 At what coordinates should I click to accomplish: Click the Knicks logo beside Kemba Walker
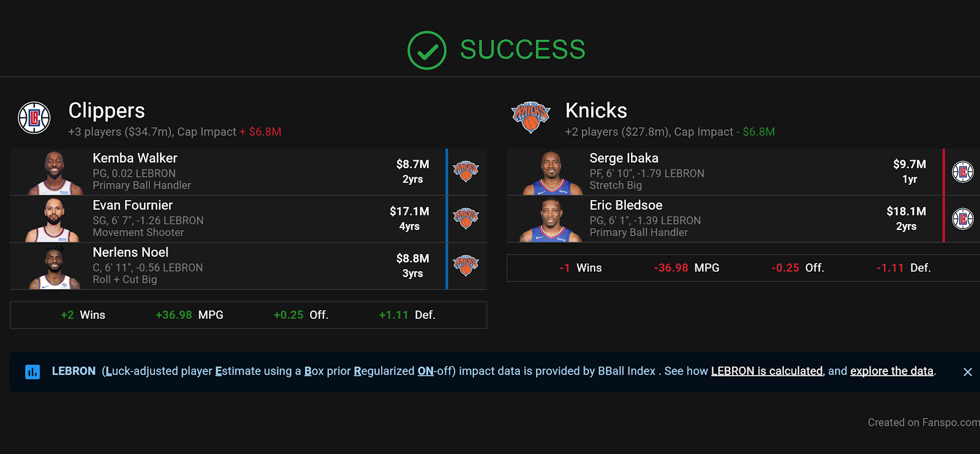[x=466, y=171]
